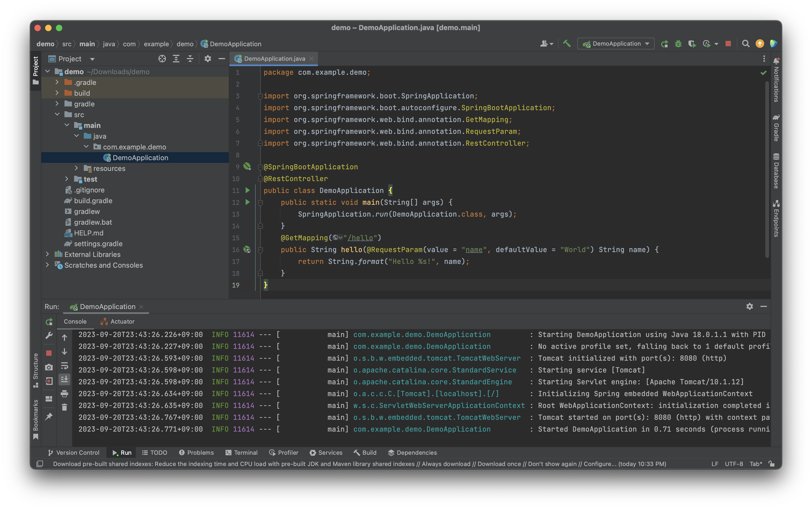Click the UTF-8 encoding in status bar
The height and width of the screenshot is (509, 812).
coord(734,464)
